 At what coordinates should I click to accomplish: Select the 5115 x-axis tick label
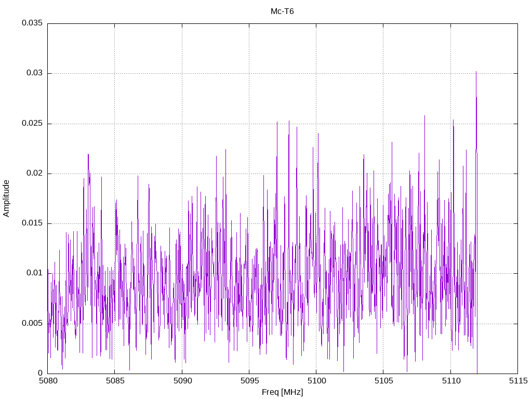click(x=517, y=381)
